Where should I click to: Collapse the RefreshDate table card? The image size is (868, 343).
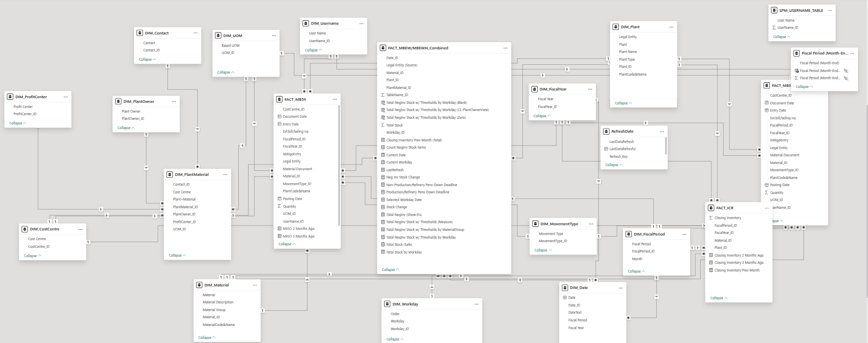[614, 165]
